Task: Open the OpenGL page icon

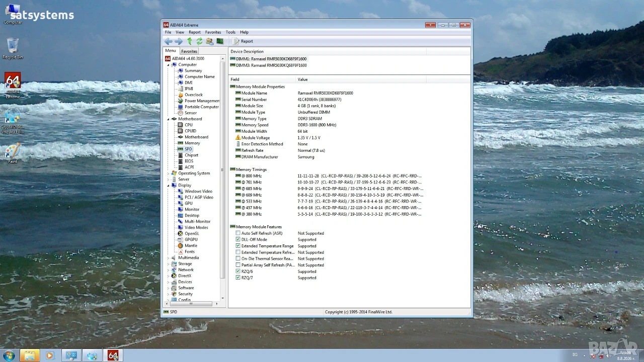Action: (181, 234)
